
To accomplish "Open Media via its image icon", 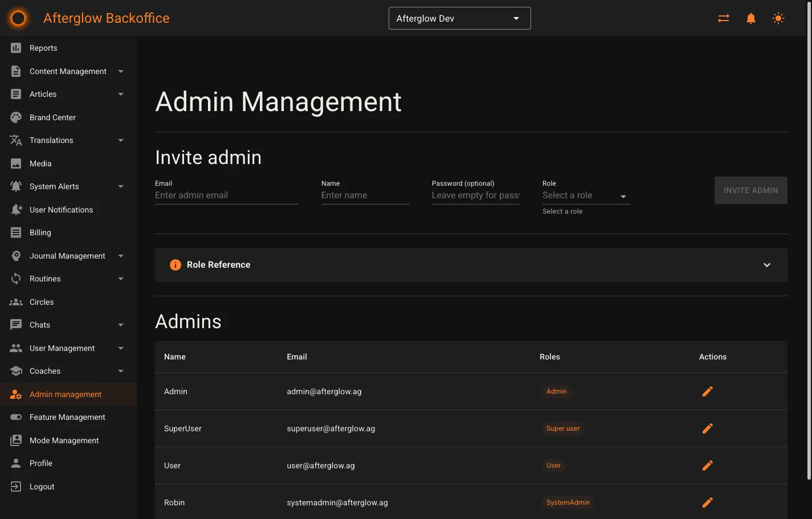I will click(x=15, y=164).
